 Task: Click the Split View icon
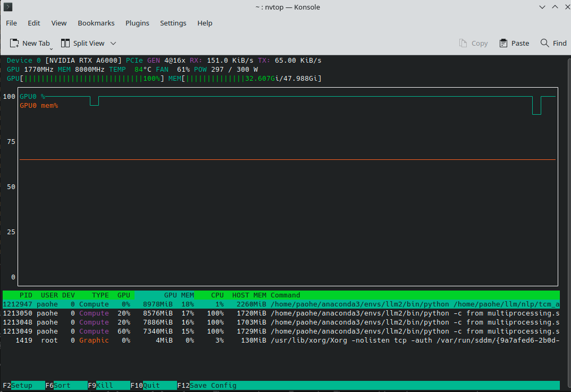point(65,44)
